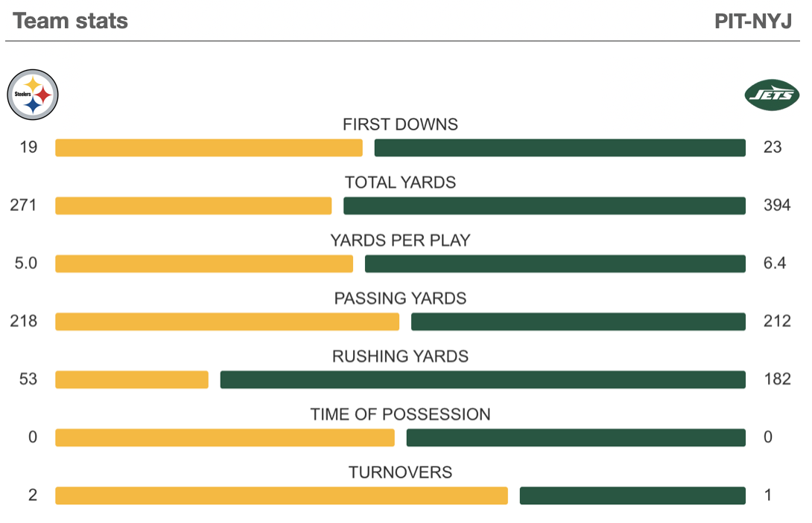Click the Team stats heading
The image size is (812, 523).
pos(70,21)
